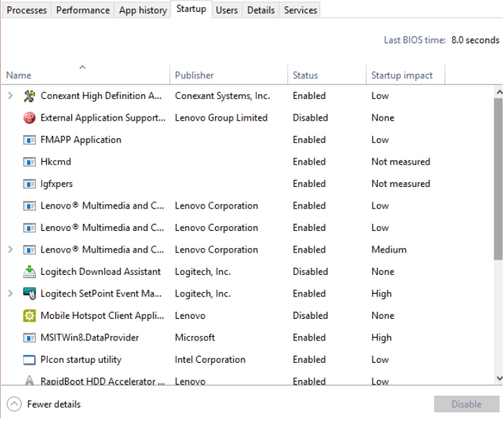Switch to the Processes tab
Screen dimensions: 504x422
pos(27,10)
